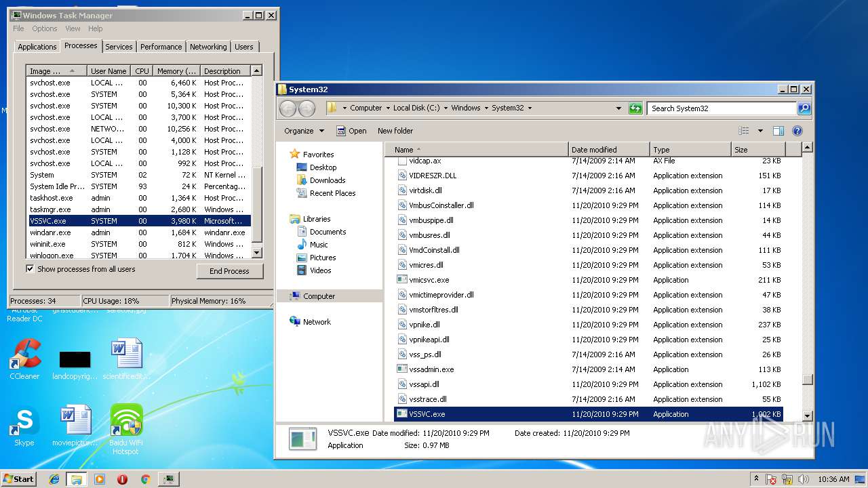Switch to the Users tab

(x=244, y=47)
